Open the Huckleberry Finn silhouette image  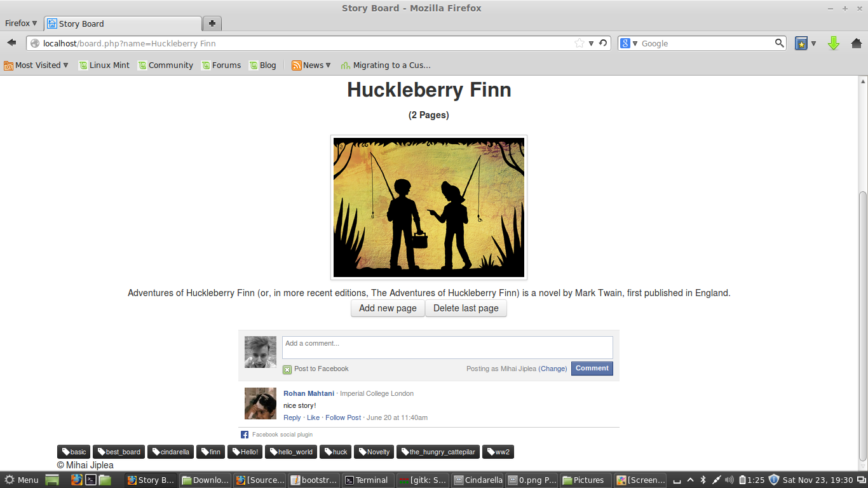click(x=429, y=207)
